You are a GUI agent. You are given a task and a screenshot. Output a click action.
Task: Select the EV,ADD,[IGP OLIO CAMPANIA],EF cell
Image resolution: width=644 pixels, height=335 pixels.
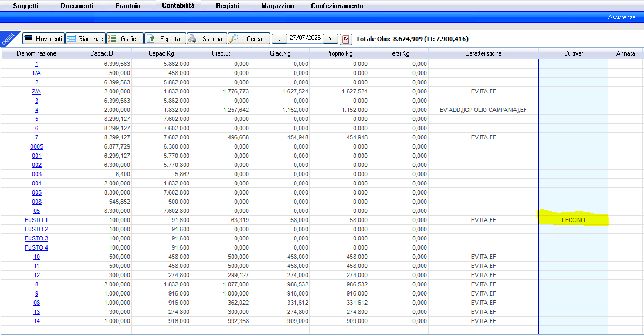484,110
